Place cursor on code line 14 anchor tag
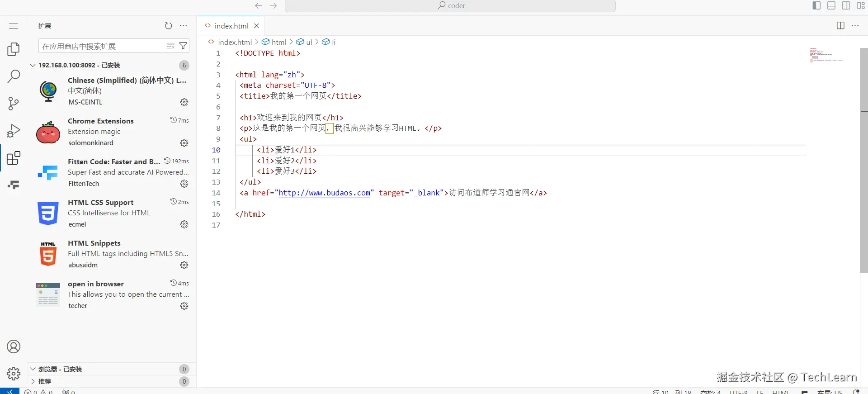 tap(393, 193)
